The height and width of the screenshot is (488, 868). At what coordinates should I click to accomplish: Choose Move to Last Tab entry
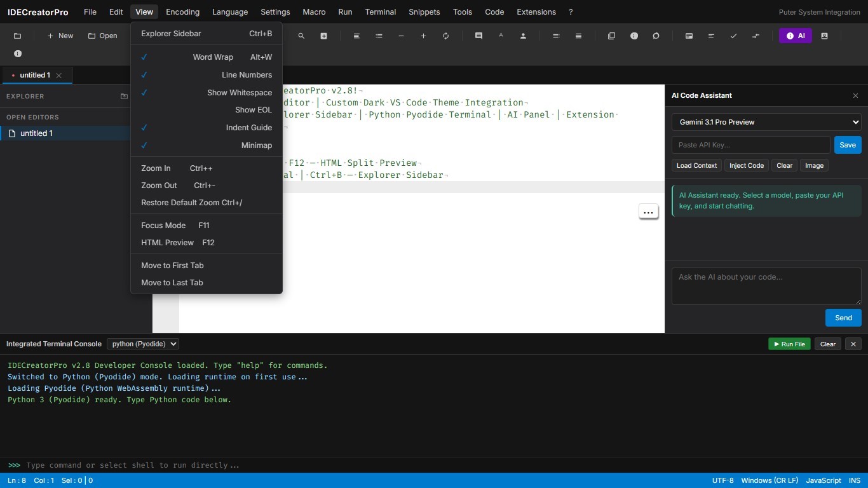(207, 283)
